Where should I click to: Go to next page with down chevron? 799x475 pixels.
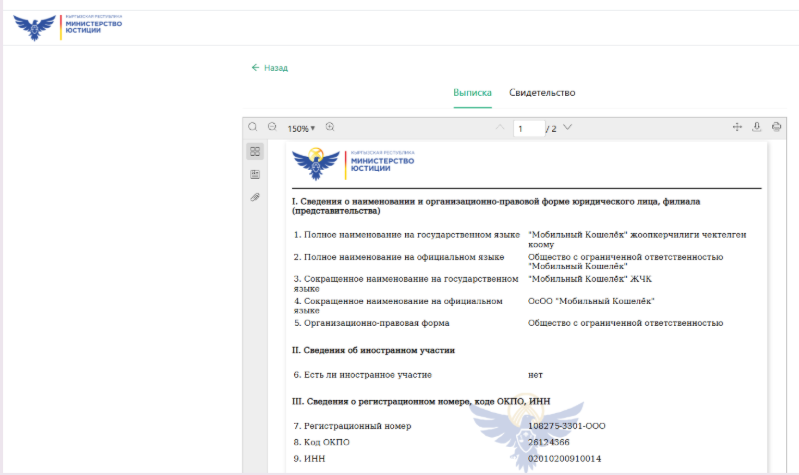click(x=568, y=128)
